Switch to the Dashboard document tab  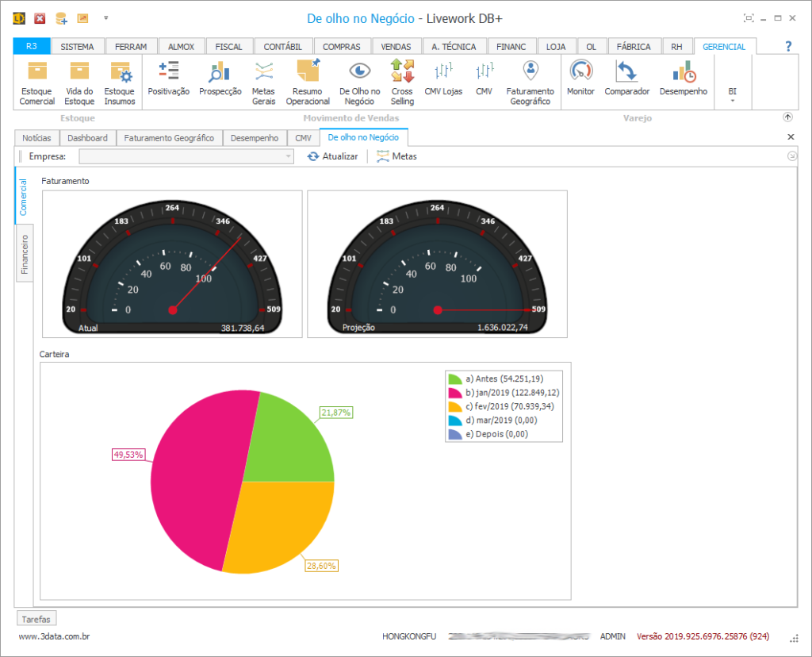pos(87,138)
